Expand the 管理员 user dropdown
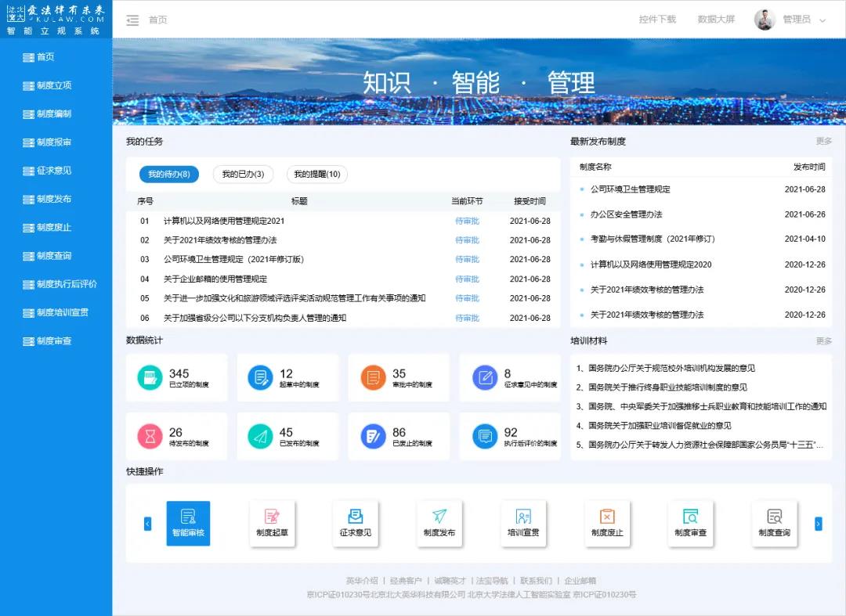The height and width of the screenshot is (616, 846). [x=822, y=20]
